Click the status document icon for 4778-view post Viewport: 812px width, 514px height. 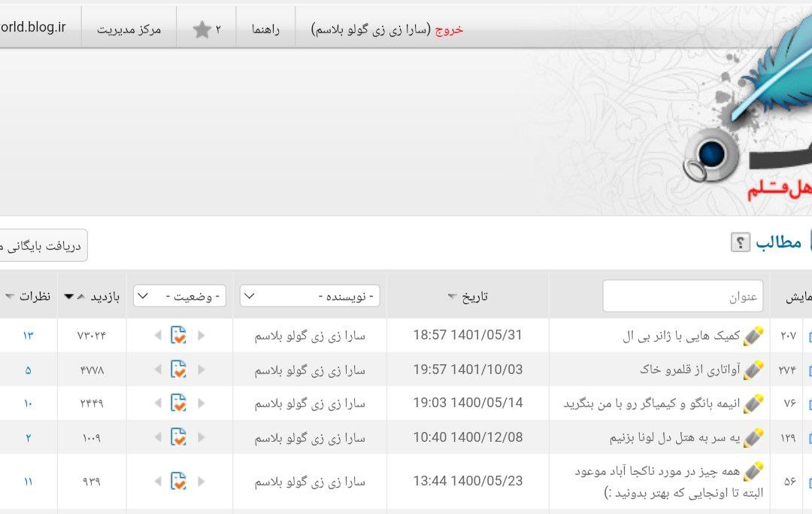tap(178, 370)
